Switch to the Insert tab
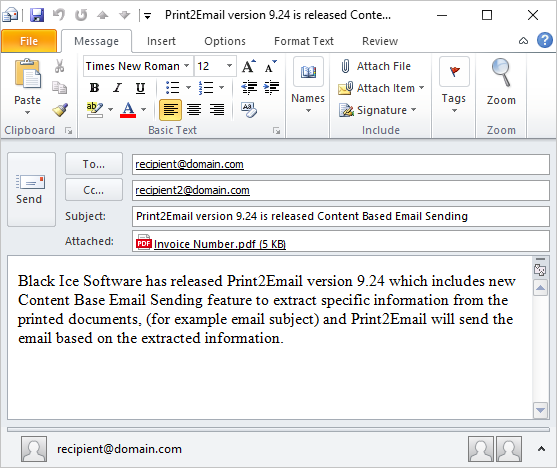The height and width of the screenshot is (468, 557). tap(161, 41)
